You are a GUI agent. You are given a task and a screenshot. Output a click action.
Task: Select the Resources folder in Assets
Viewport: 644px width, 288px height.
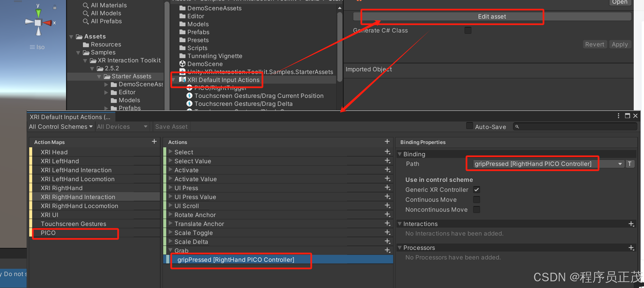pyautogui.click(x=102, y=44)
